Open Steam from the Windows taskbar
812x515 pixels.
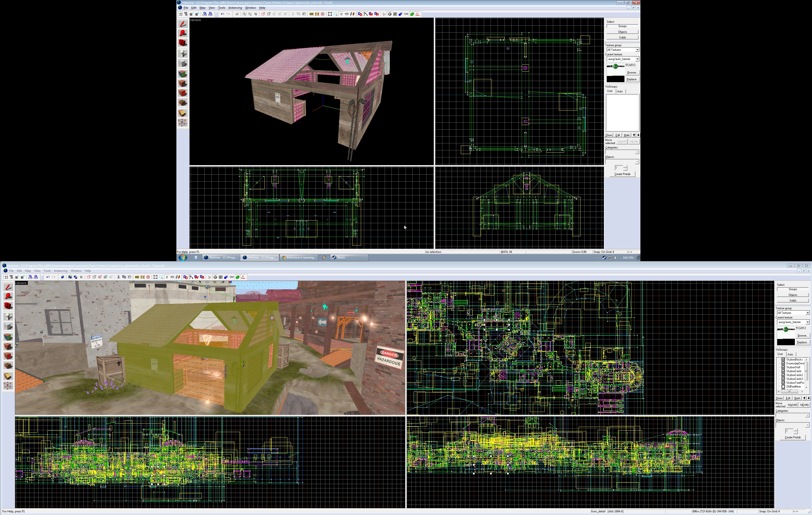(x=349, y=257)
